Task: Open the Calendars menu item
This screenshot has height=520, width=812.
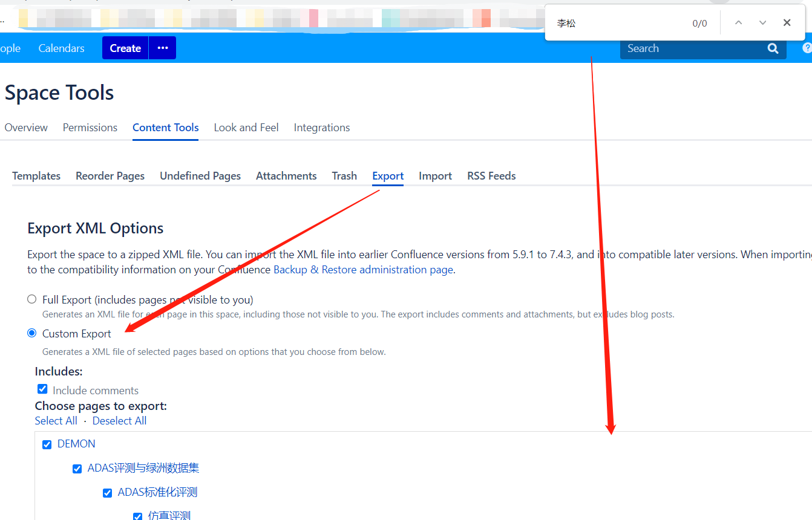Action: click(x=61, y=48)
